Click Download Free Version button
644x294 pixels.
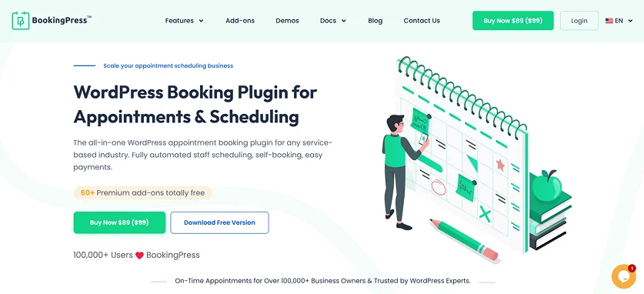(220, 222)
